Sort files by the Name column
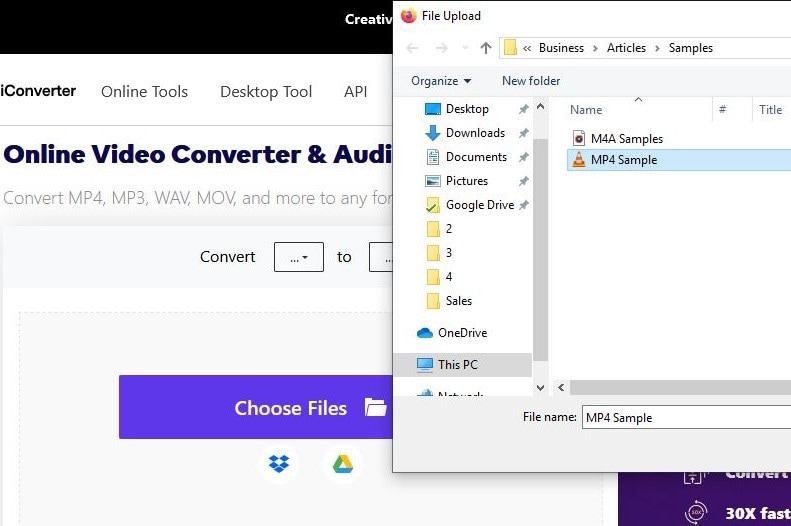Screen dimensions: 791x526 coord(586,109)
